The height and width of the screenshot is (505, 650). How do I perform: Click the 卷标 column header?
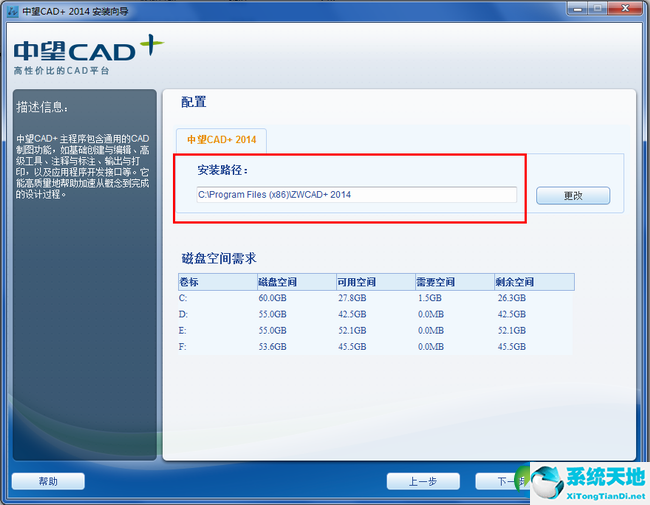click(218, 282)
